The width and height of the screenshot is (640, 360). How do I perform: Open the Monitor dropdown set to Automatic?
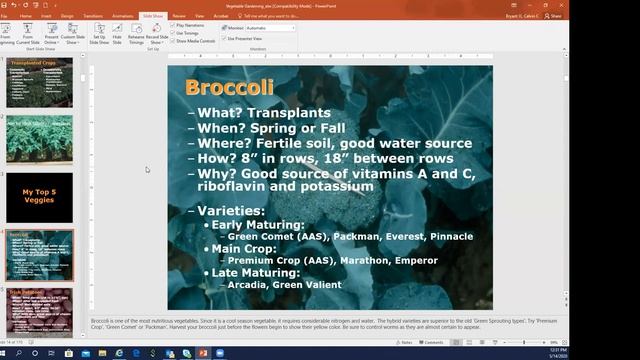pos(270,28)
